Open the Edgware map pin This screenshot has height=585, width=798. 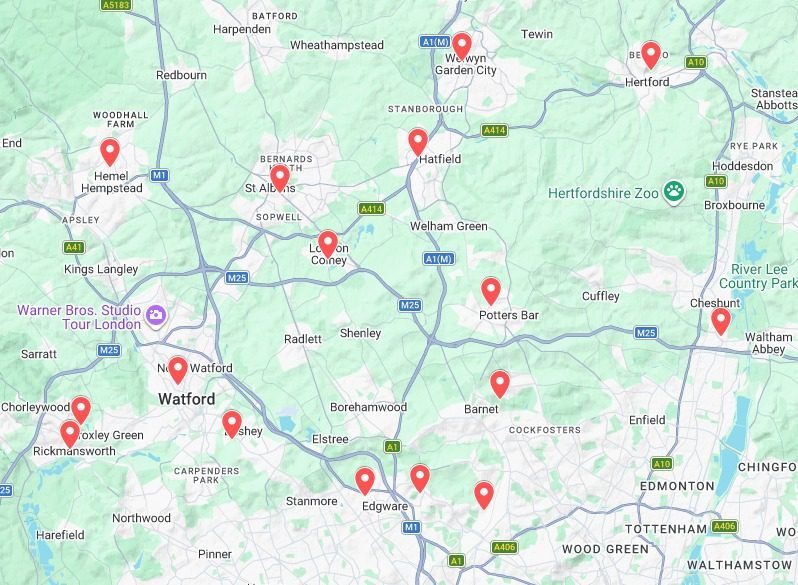pos(364,481)
